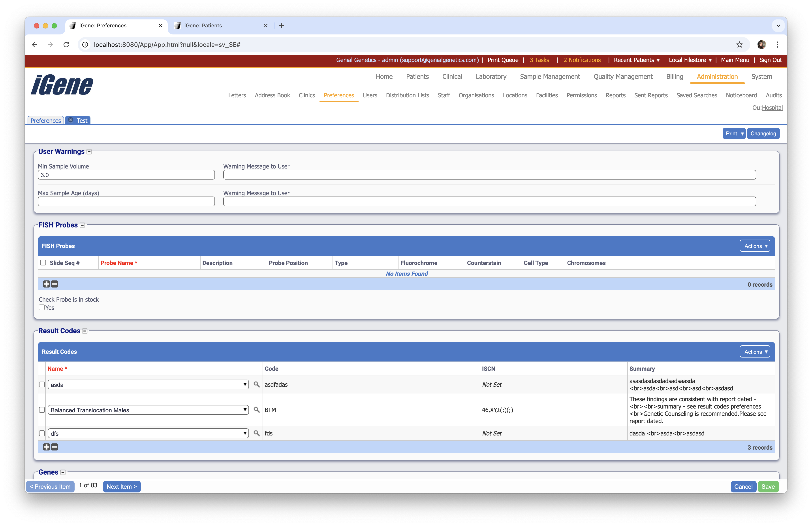Edit the Min Sample Volume field

(x=126, y=175)
